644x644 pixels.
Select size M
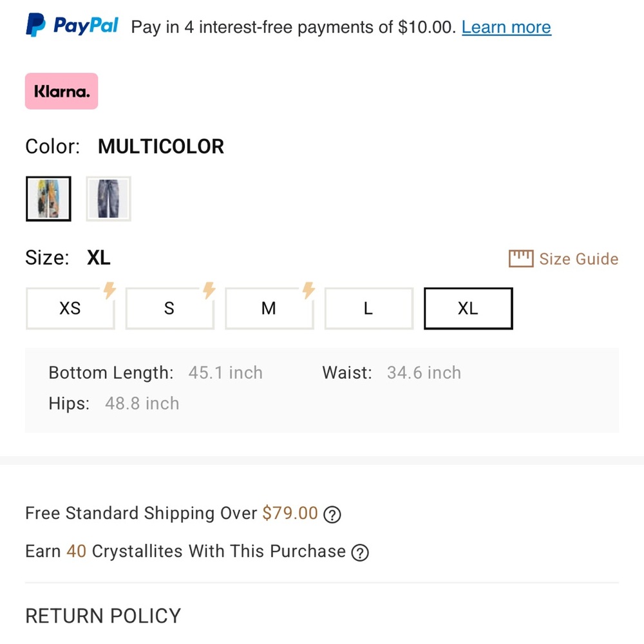(x=269, y=308)
